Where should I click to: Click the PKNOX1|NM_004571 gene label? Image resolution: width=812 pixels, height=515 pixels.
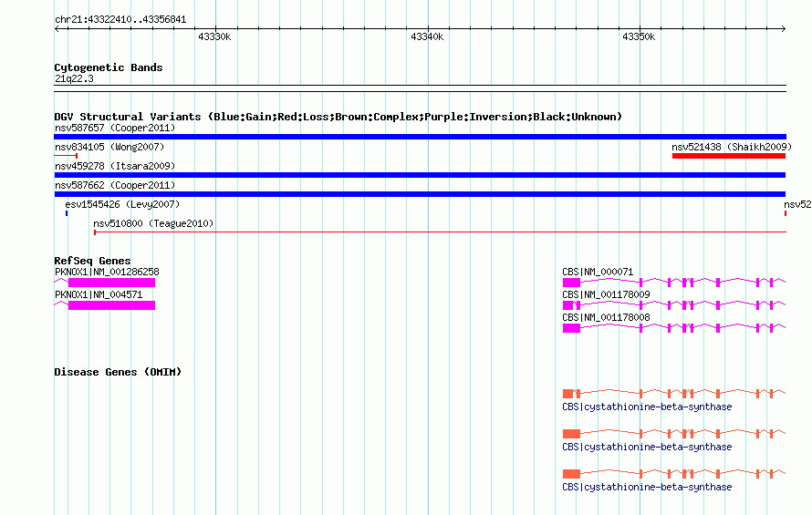coord(99,294)
